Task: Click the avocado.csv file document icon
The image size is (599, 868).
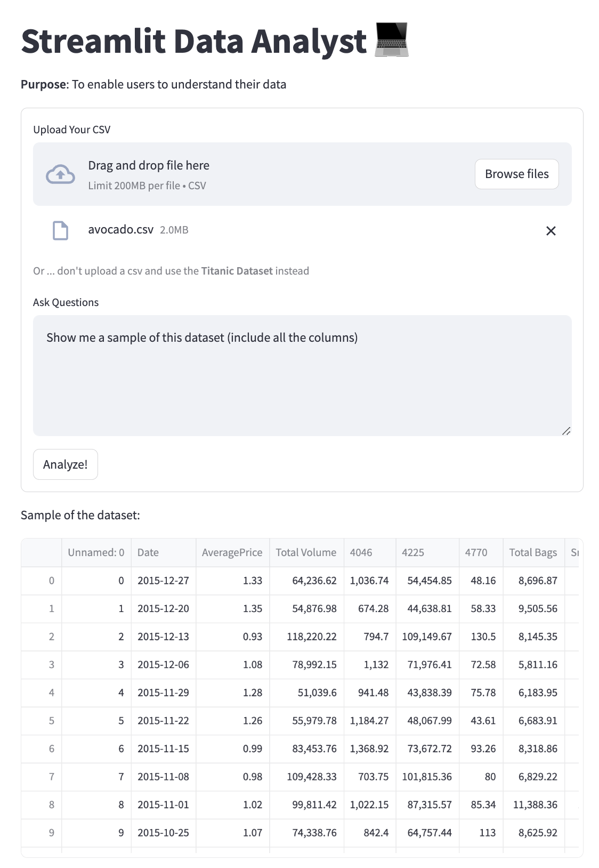Action: (x=60, y=230)
